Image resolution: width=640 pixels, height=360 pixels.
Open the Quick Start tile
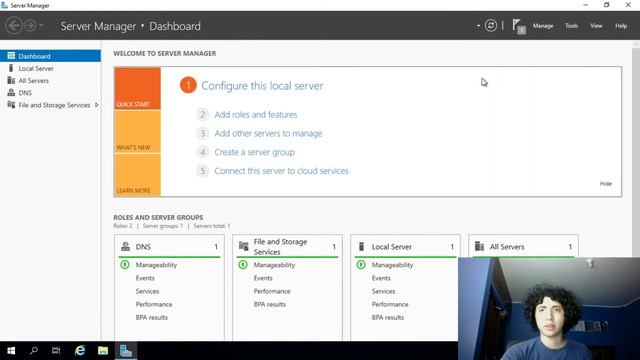tap(138, 89)
